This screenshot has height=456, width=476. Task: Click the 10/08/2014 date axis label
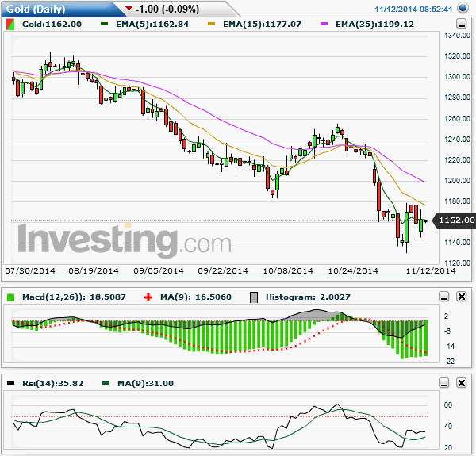(x=288, y=270)
